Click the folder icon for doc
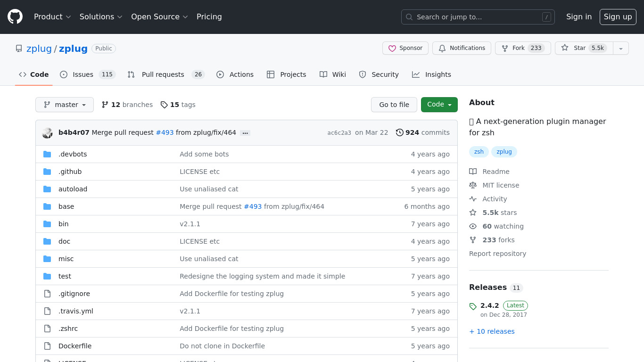The image size is (644, 362). click(x=47, y=241)
